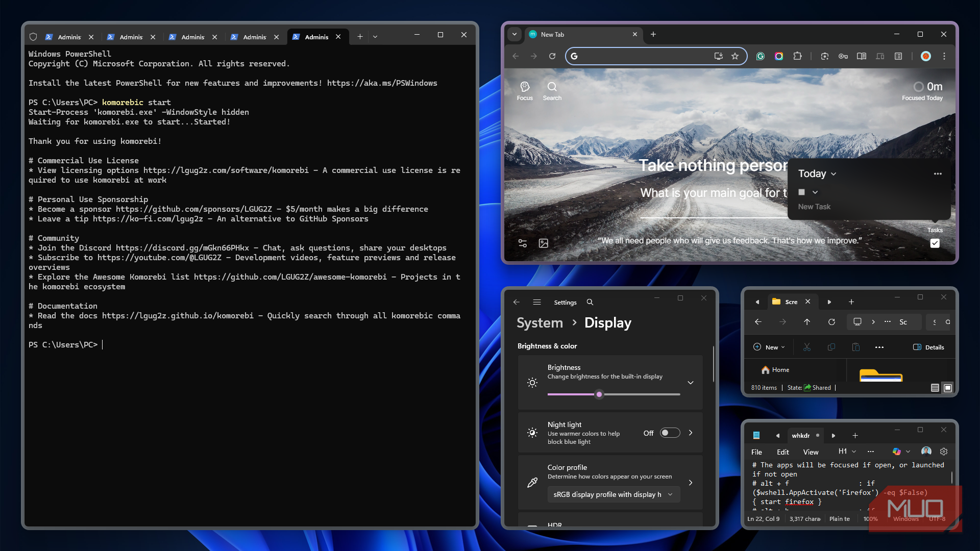Open the terminal new tab profile dropdown
The width and height of the screenshot is (980, 551).
375,37
